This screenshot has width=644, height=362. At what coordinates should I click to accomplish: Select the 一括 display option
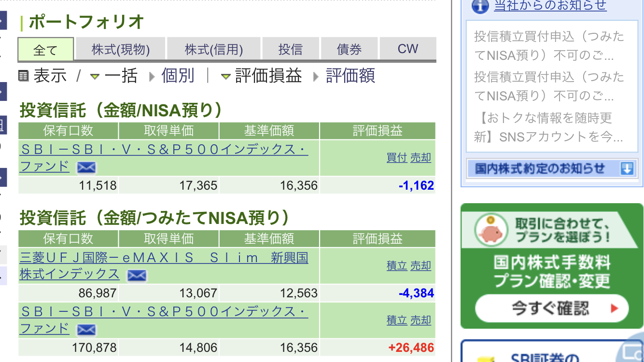tap(121, 76)
